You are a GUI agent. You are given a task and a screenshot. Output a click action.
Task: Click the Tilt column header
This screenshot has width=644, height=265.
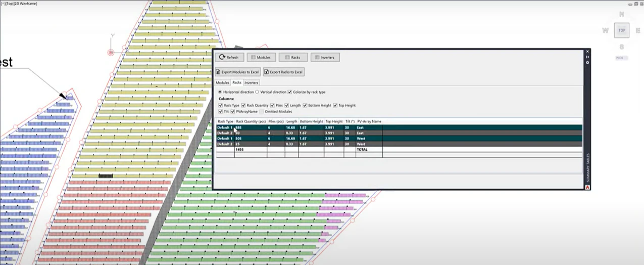(x=350, y=121)
